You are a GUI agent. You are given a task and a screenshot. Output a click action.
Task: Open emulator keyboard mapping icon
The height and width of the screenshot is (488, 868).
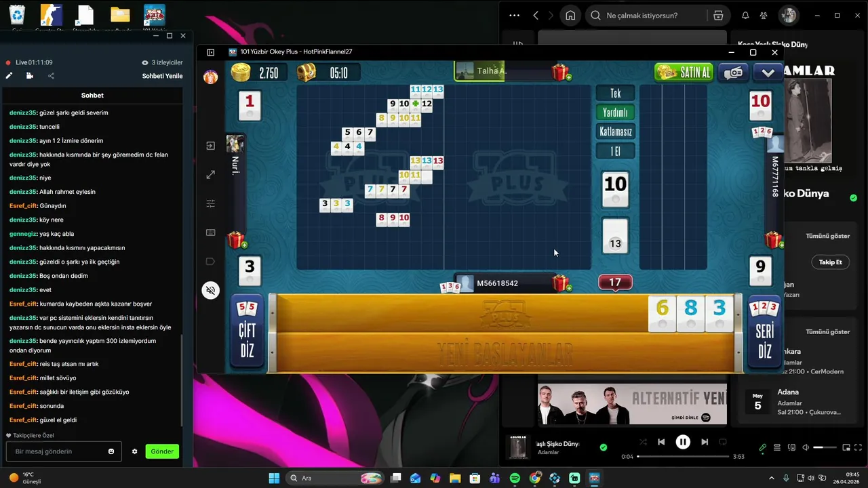(211, 232)
